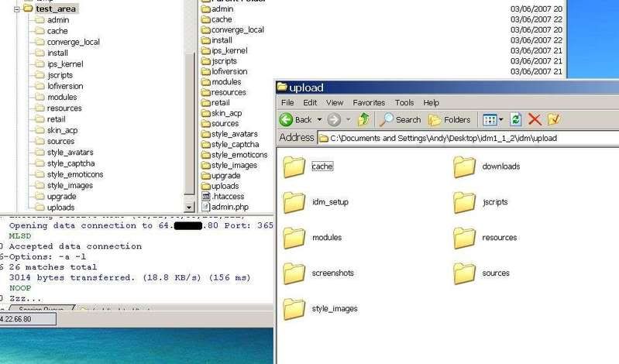619x364 pixels.
Task: Select style_avatars in FTP file list
Action: coord(229,134)
